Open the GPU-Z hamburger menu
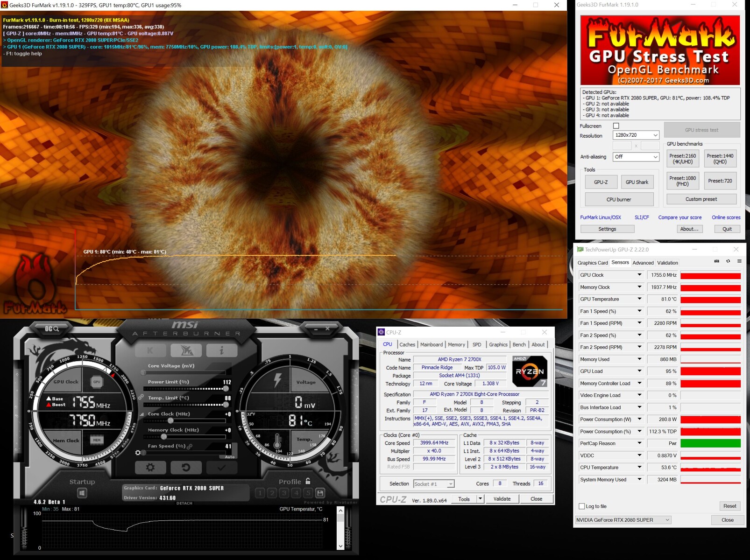This screenshot has width=750, height=560. coord(739,261)
